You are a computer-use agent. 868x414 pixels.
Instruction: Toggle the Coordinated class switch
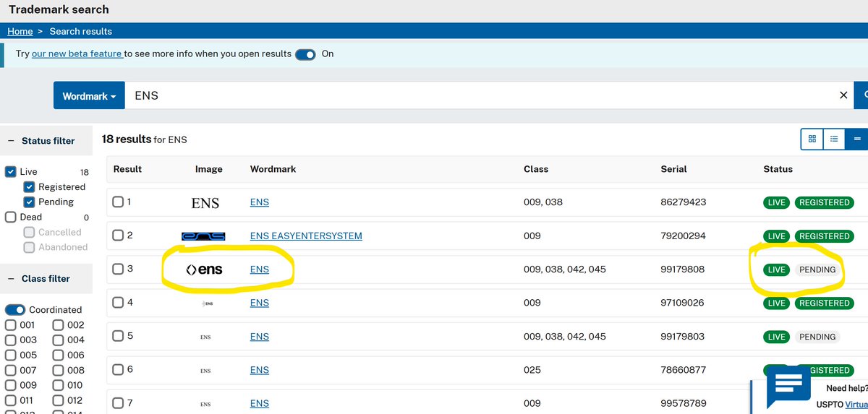click(15, 309)
